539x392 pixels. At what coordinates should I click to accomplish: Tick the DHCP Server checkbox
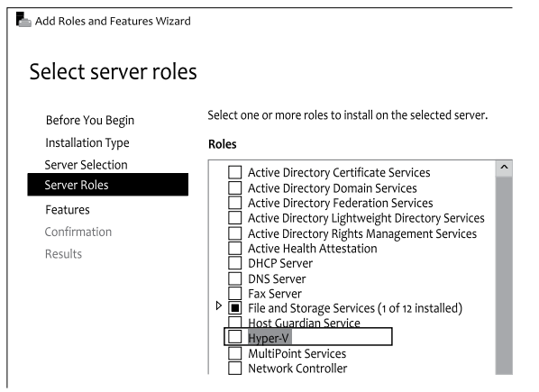pos(234,263)
